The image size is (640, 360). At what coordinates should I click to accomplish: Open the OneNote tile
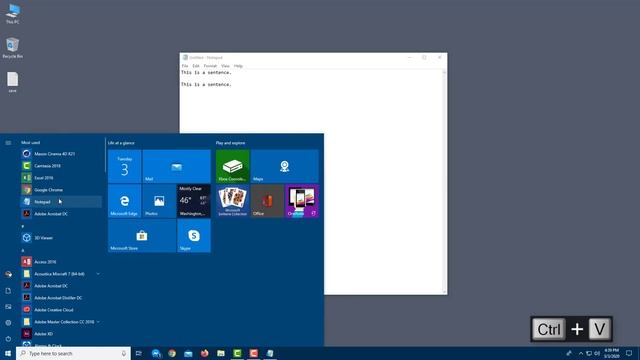pyautogui.click(x=302, y=201)
